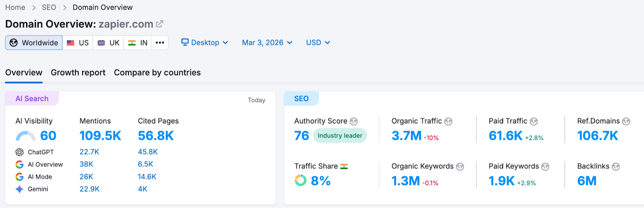Go to SEO breadcrumb
This screenshot has width=644, height=208.
click(49, 7)
